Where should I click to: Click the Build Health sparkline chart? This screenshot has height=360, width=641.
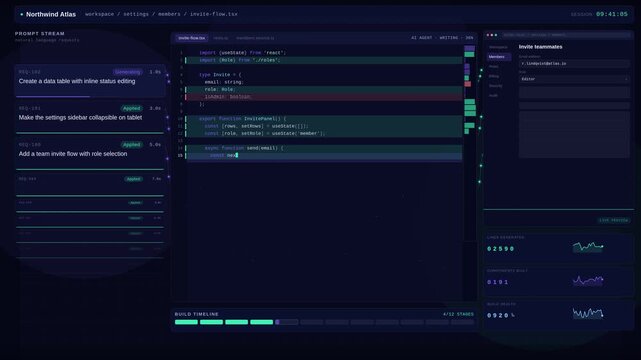click(x=588, y=313)
